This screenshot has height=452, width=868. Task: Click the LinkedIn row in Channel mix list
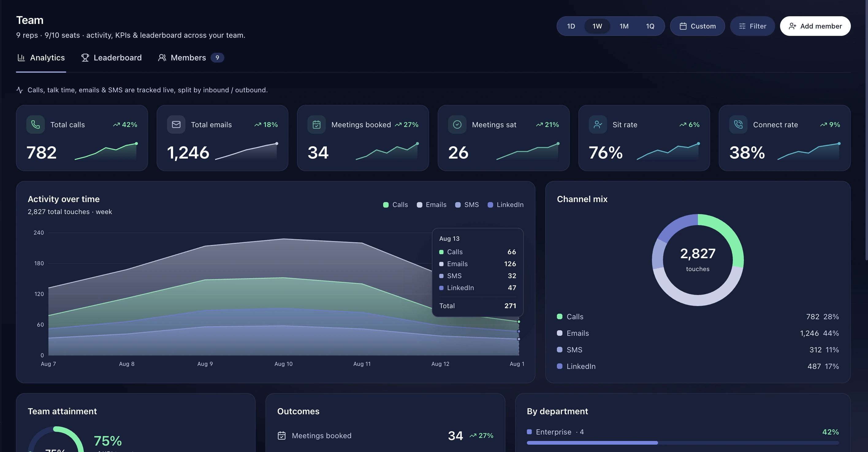pos(698,366)
